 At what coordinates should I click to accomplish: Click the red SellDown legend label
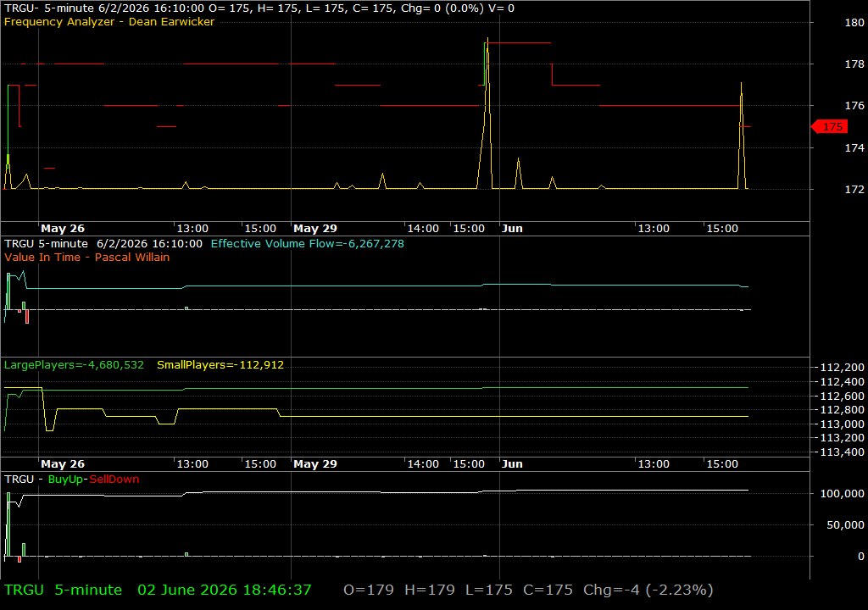[x=114, y=480]
